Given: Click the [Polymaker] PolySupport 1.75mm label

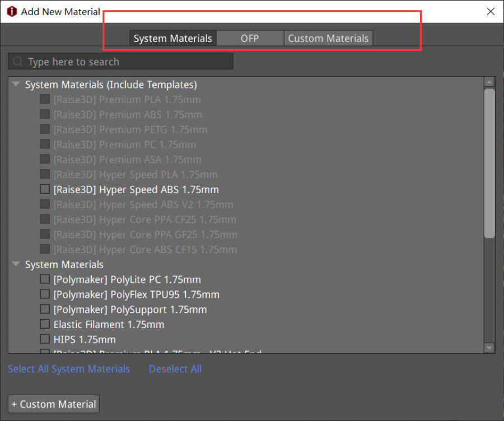Looking at the screenshot, I should (130, 310).
